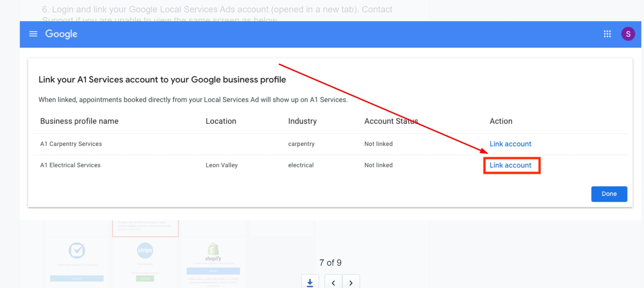Viewport: 644px width, 288px height.
Task: Click the Shopify bag logo
Action: [213, 250]
